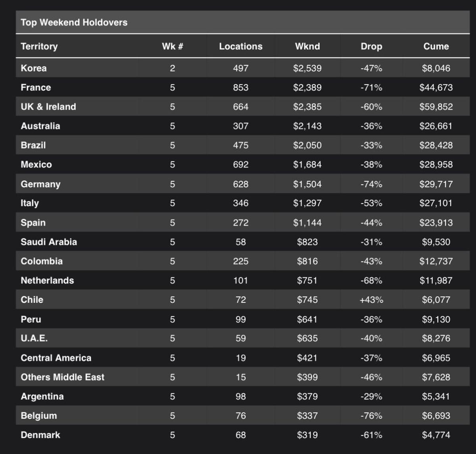Click Central America in the table
The width and height of the screenshot is (476, 454).
(x=56, y=358)
